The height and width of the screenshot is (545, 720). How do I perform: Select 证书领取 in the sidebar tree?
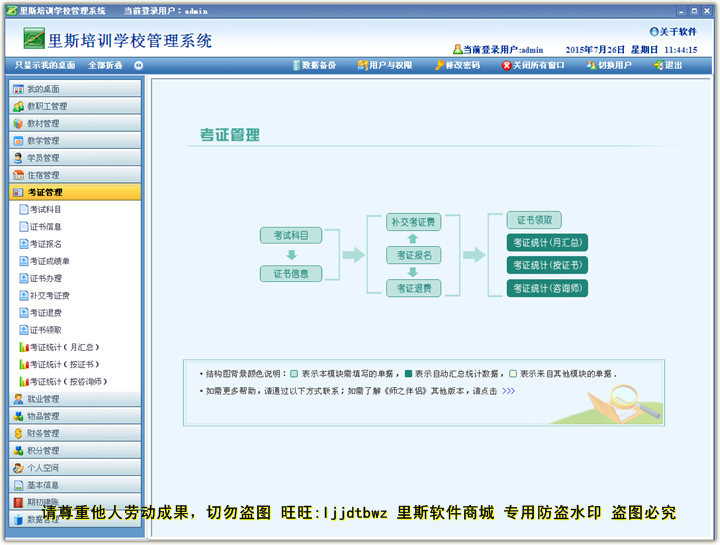(x=40, y=330)
